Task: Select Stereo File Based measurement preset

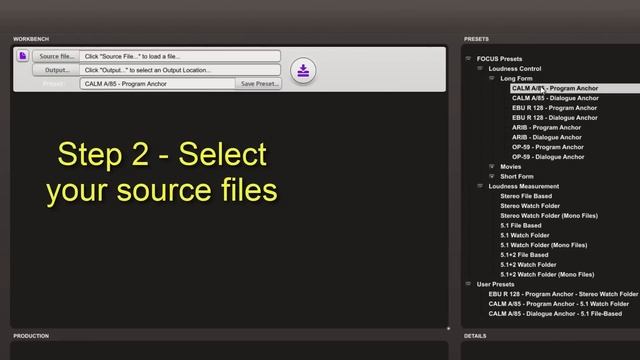Action: pos(526,196)
